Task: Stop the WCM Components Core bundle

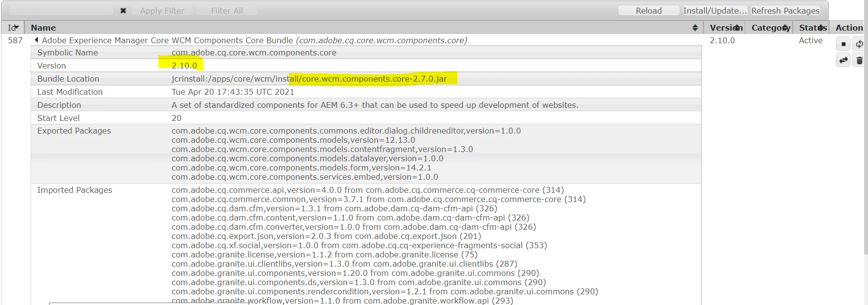Action: (x=843, y=44)
